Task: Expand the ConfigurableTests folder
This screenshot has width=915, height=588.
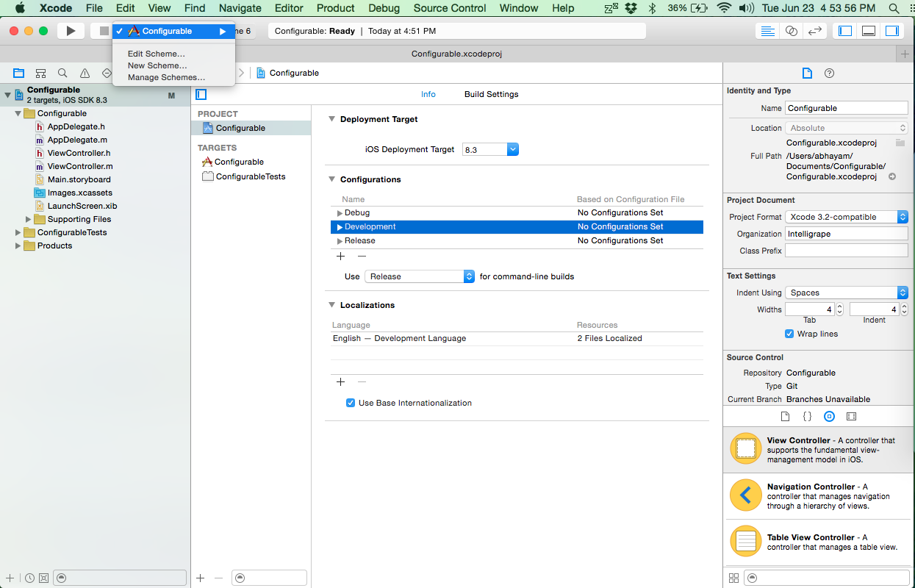Action: coord(18,232)
